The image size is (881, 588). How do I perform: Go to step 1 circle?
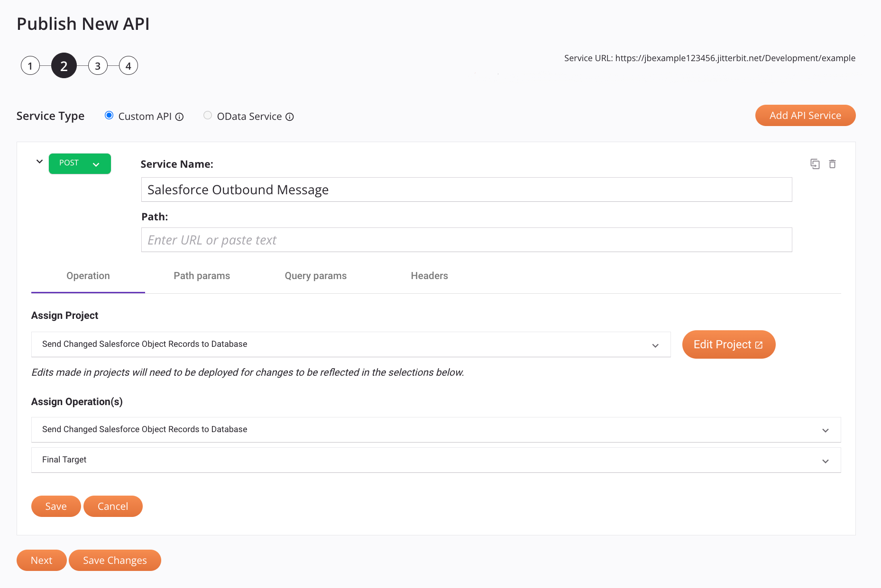[x=30, y=66]
